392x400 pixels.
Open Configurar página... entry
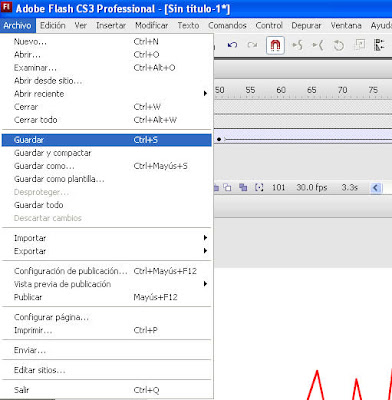pos(107,317)
